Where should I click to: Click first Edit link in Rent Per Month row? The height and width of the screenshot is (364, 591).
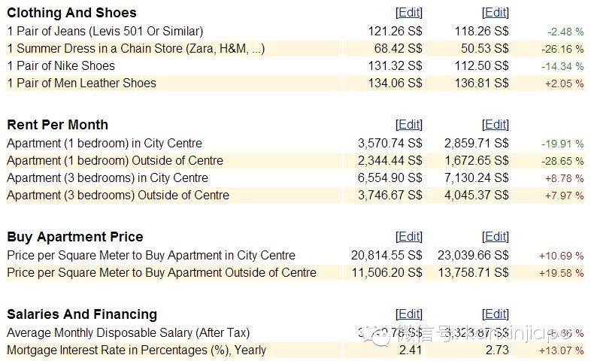pos(409,125)
